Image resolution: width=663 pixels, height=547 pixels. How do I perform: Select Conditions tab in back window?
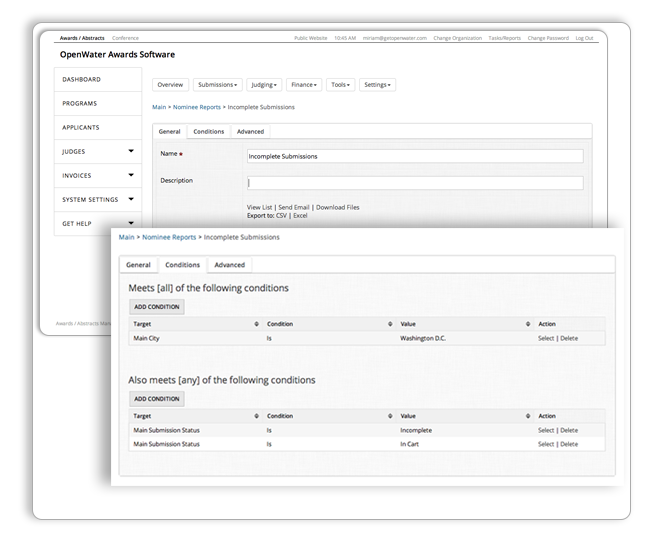[208, 131]
